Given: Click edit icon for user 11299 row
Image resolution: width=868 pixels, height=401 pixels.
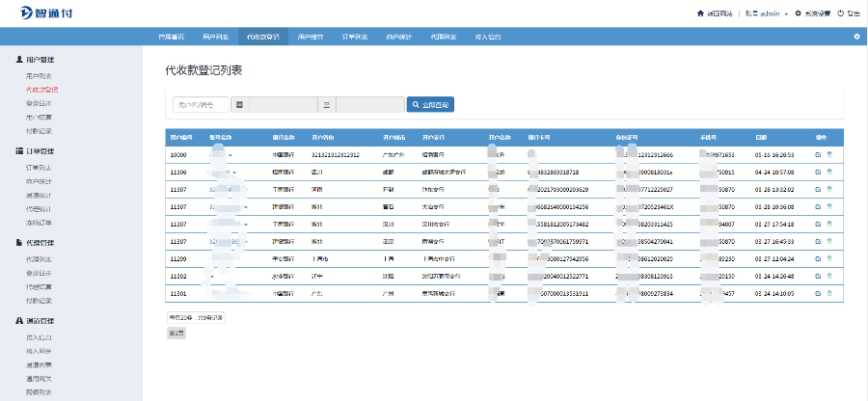Looking at the screenshot, I should tap(818, 259).
